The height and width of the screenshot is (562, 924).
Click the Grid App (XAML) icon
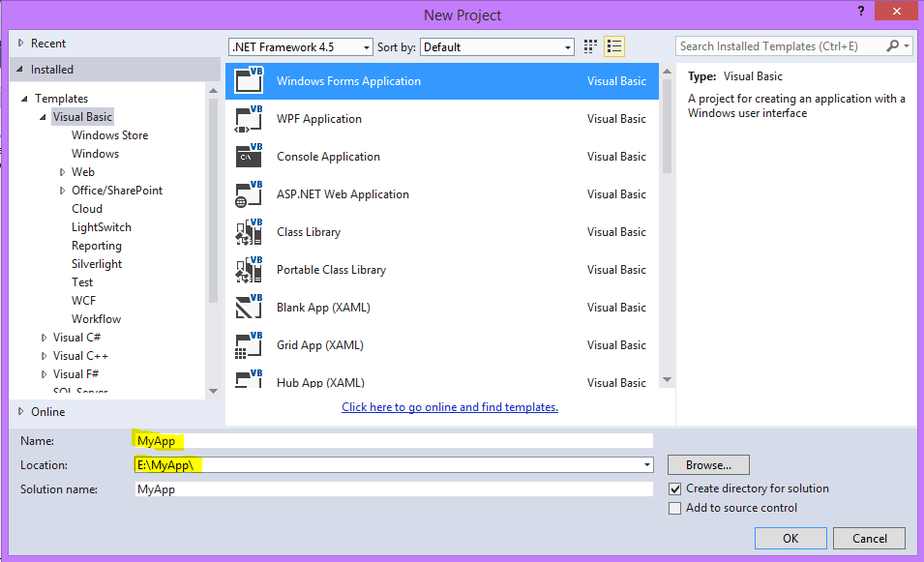249,344
